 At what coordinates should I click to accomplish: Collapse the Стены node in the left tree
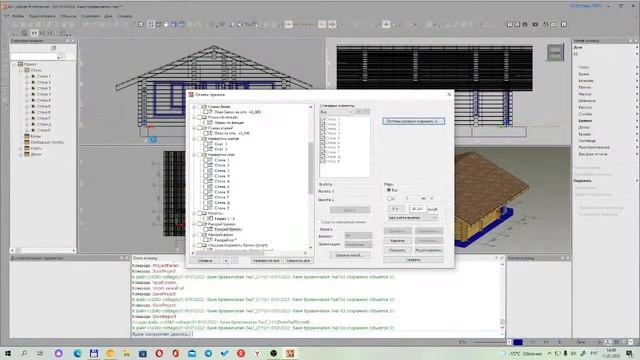pos(20,70)
